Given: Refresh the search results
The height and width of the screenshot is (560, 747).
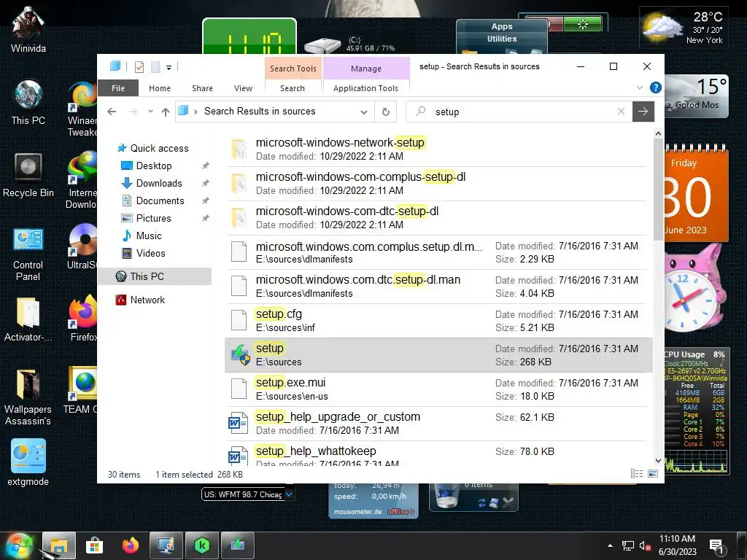Looking at the screenshot, I should [386, 112].
